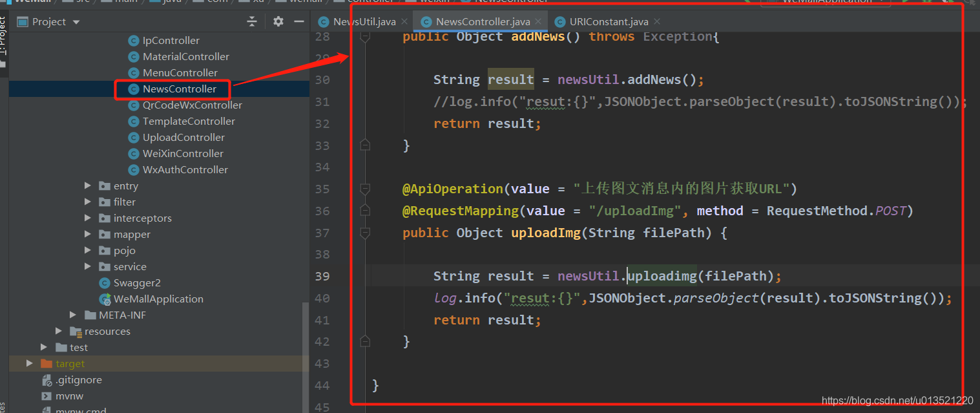Click the mapper package folder icon
Screen dimensions: 980x413
pyautogui.click(x=104, y=235)
